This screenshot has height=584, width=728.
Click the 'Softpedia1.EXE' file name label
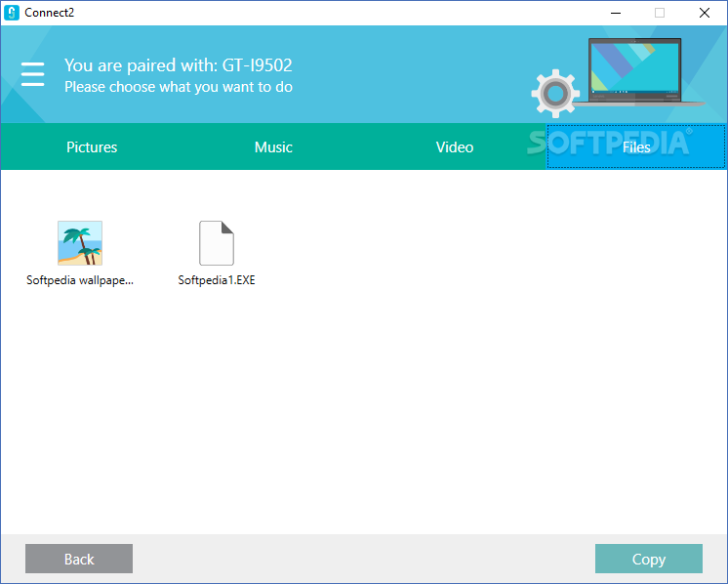coord(217,280)
